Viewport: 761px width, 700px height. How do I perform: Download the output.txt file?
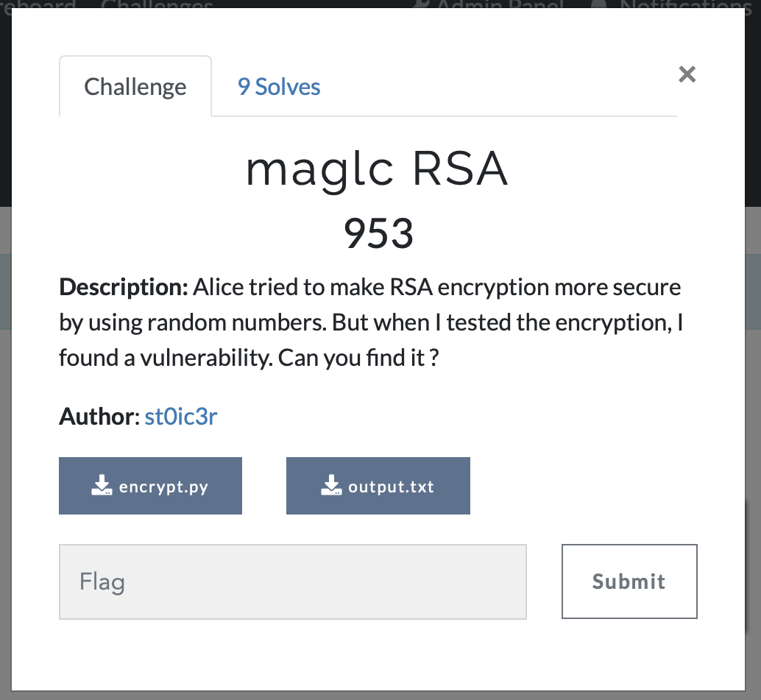(378, 486)
